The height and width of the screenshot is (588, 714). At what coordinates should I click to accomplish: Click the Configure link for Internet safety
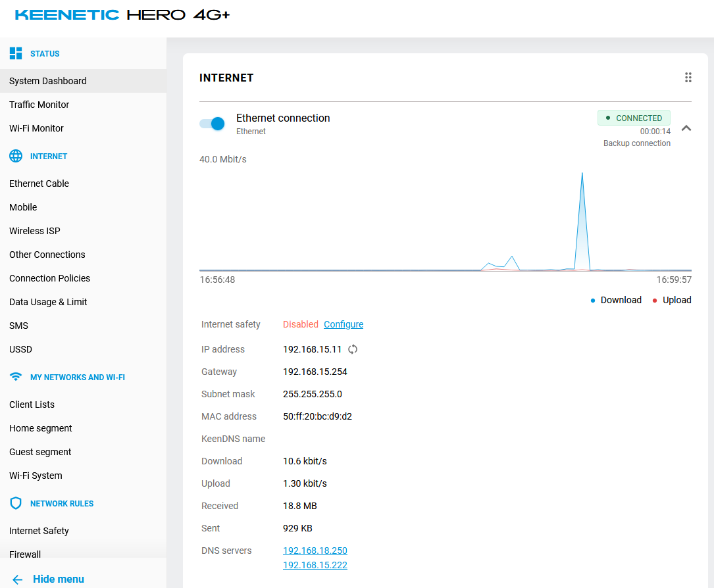(x=344, y=324)
